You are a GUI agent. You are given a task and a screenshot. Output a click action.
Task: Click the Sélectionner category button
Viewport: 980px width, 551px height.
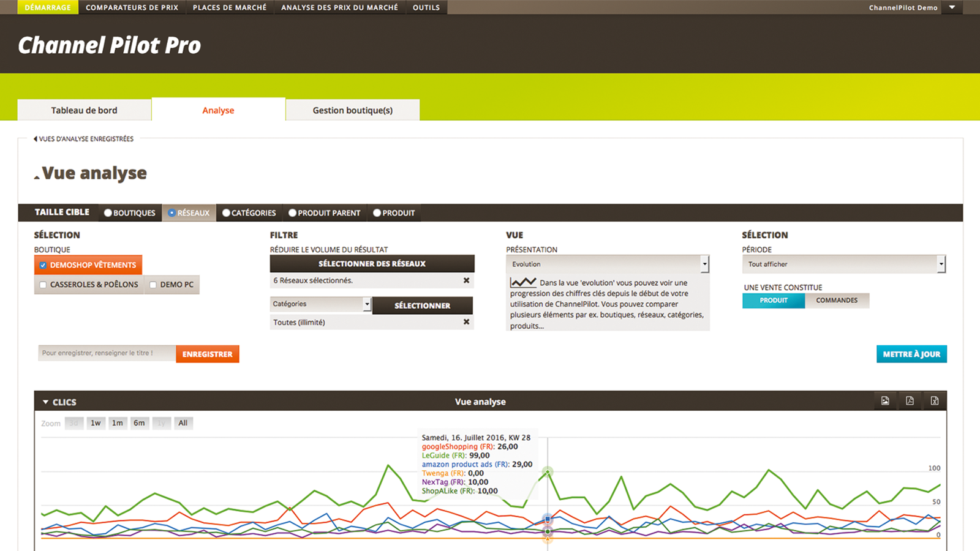(422, 305)
